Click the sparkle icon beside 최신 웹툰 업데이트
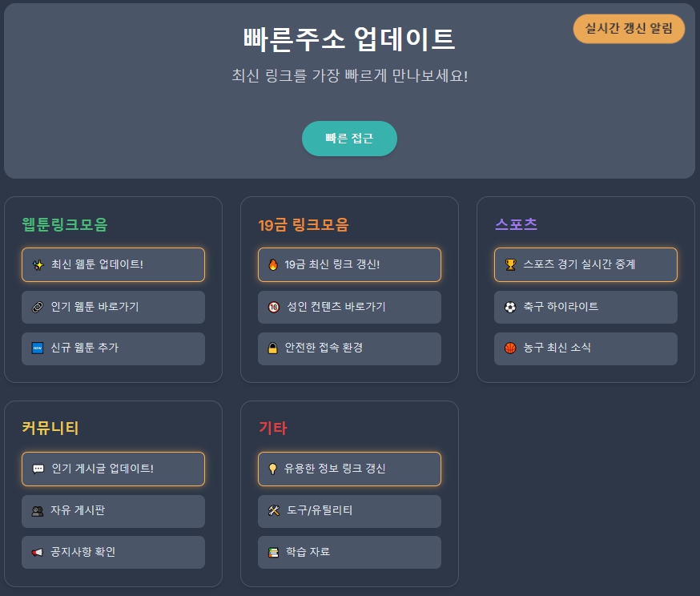The image size is (700, 596). click(38, 264)
